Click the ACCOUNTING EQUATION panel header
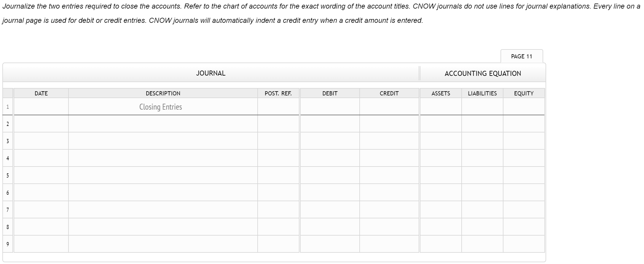 [x=482, y=73]
